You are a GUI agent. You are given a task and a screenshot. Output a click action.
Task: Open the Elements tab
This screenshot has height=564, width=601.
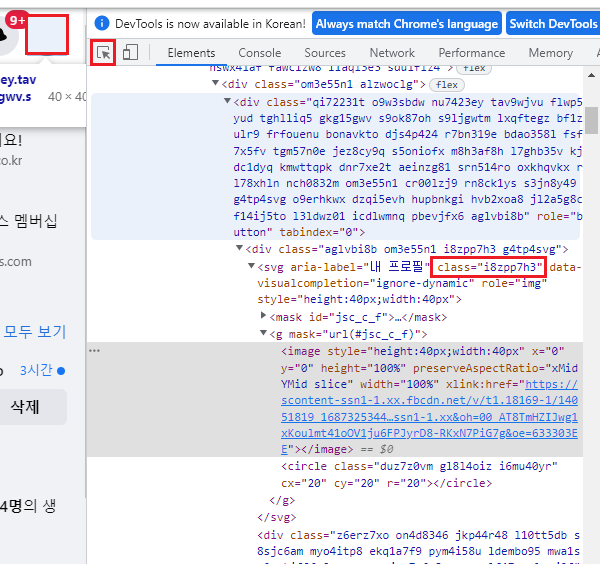tap(191, 53)
